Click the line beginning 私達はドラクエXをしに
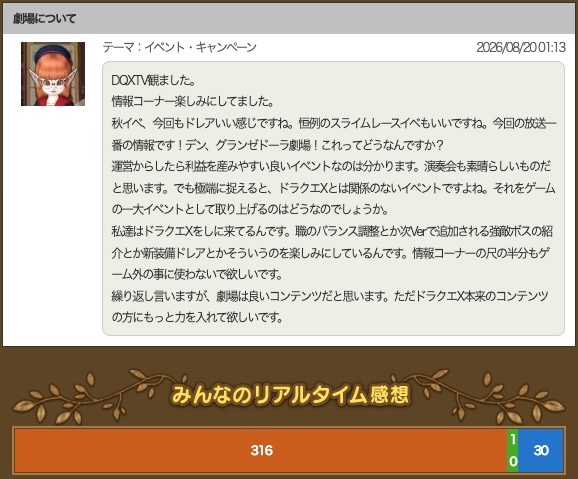 [332, 231]
